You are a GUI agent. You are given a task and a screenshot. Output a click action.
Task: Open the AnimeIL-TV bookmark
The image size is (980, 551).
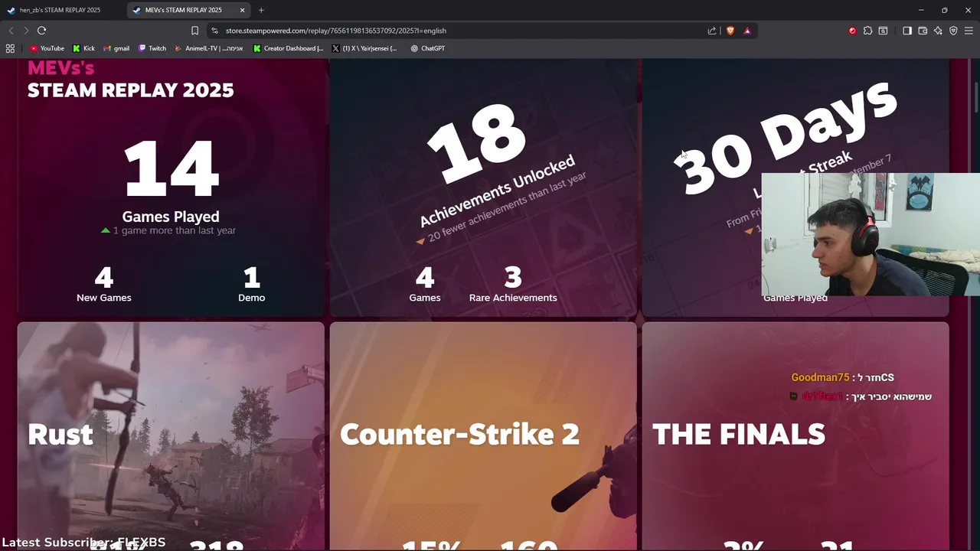208,48
